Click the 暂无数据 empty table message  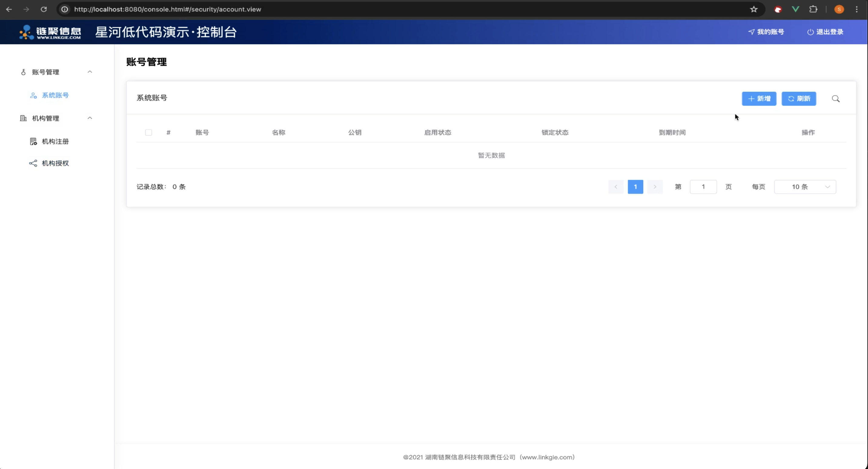[x=491, y=155]
